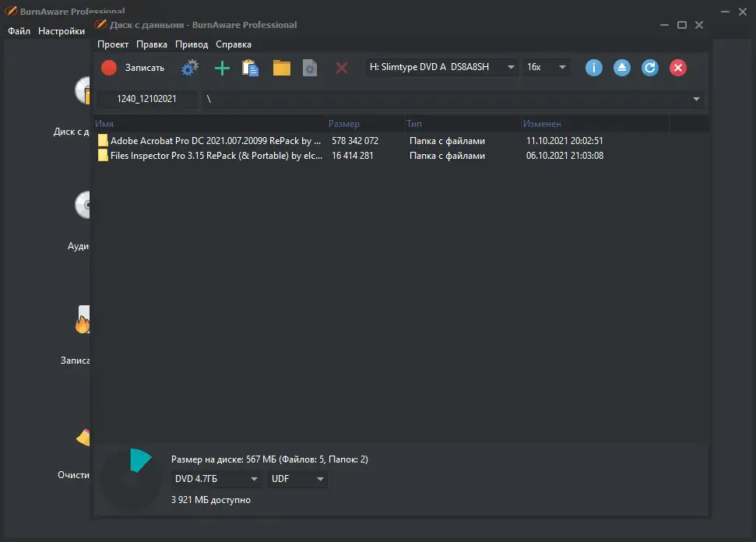Select the Files Inspector Pro 3.15 folder row
The height and width of the screenshot is (542, 756).
401,156
